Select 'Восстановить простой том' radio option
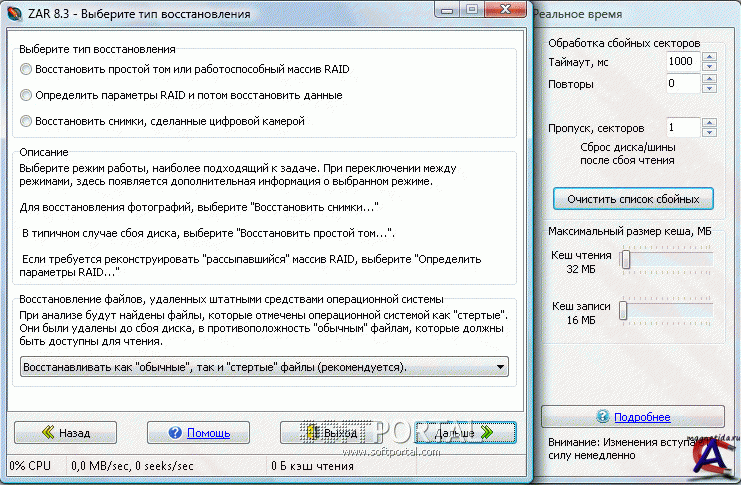 tap(25, 69)
